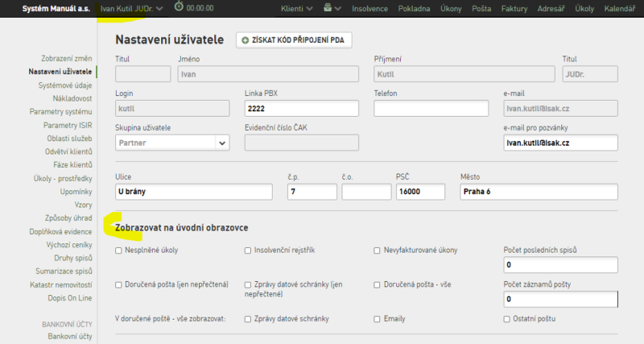Focus the Počet posledních spisů field
The width and height of the screenshot is (644, 344).
[560, 265]
